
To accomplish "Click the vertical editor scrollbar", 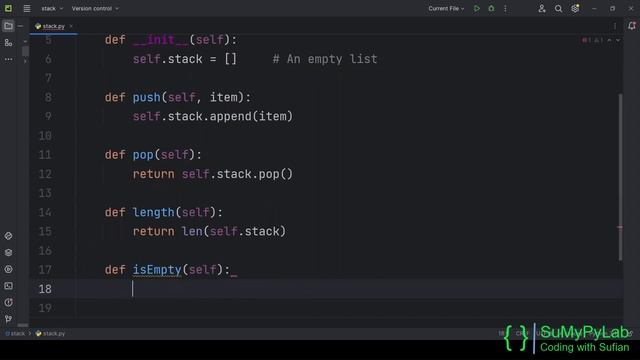I will (x=620, y=177).
